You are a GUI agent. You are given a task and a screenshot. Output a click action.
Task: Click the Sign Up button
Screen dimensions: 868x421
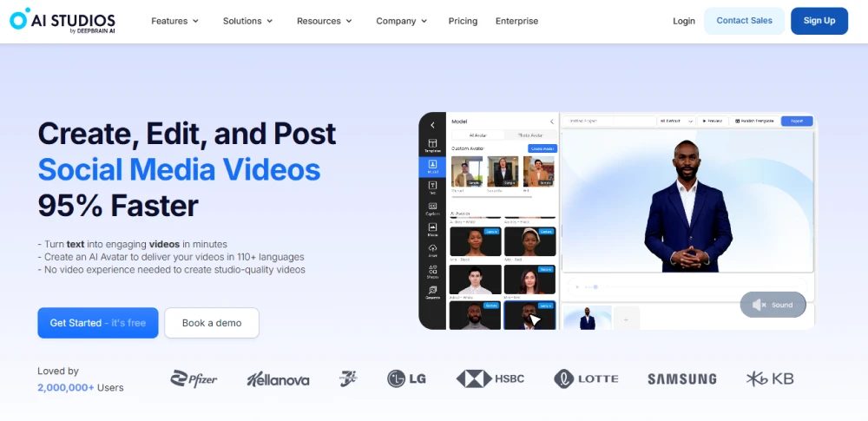click(819, 21)
